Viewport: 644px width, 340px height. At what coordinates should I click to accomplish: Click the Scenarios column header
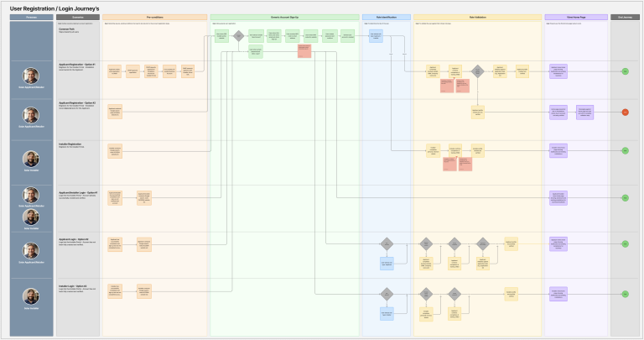(78, 18)
